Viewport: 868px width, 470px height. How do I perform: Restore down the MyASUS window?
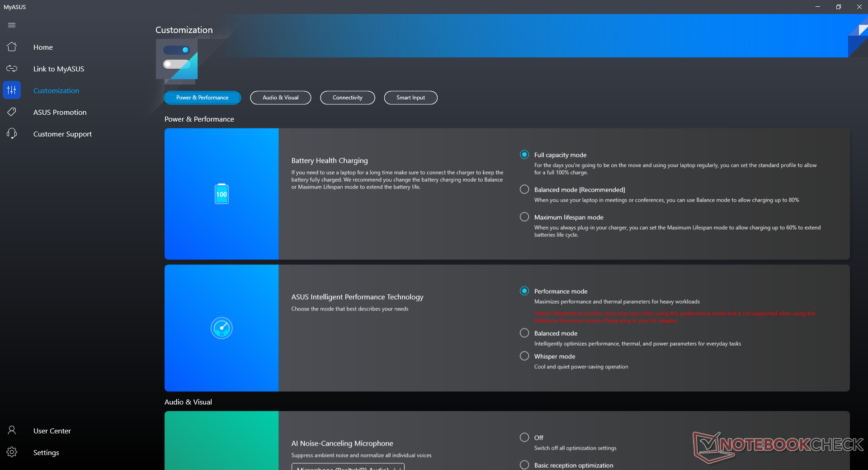[838, 7]
